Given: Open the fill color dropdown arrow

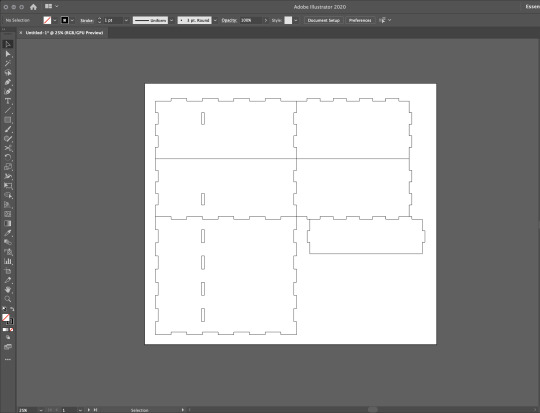Looking at the screenshot, I should pos(55,20).
